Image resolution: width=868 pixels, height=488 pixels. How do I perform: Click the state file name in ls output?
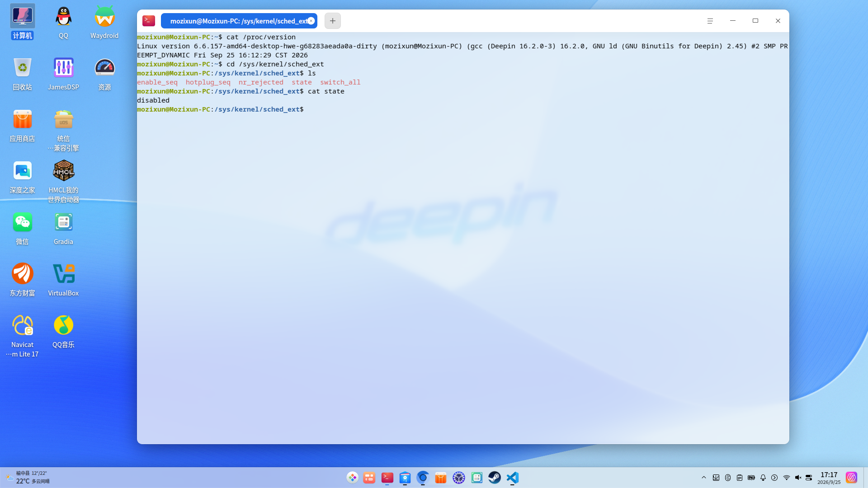tap(302, 82)
